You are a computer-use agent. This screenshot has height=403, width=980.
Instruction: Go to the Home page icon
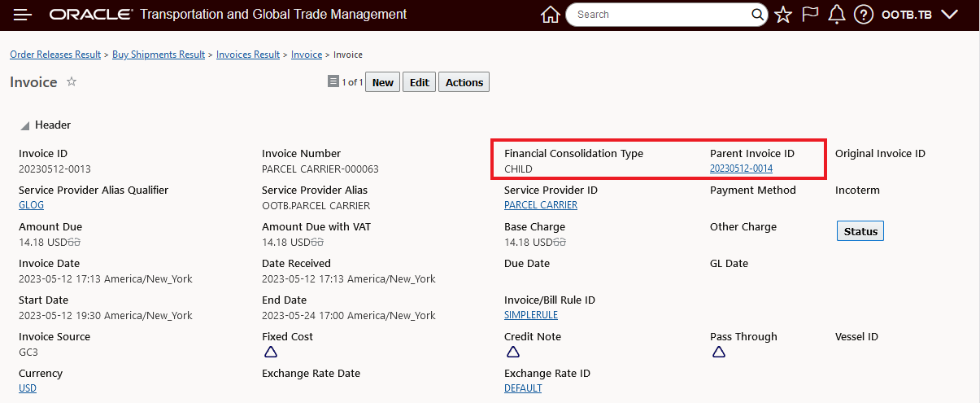click(x=551, y=15)
